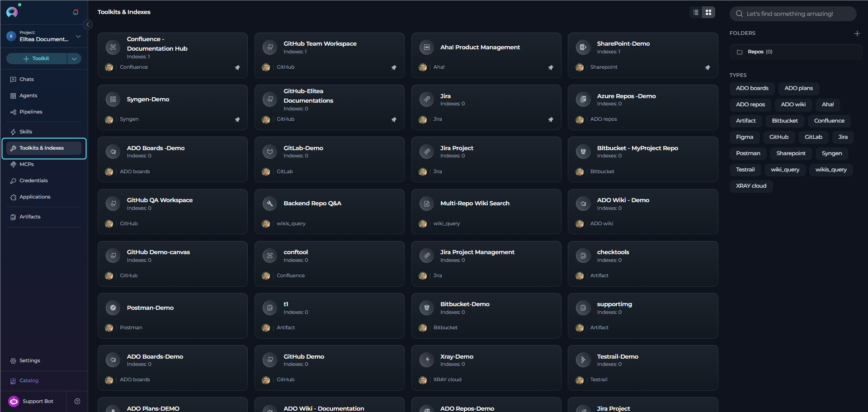Unpin the Aha! Product Management card
This screenshot has height=412, width=868.
(551, 67)
